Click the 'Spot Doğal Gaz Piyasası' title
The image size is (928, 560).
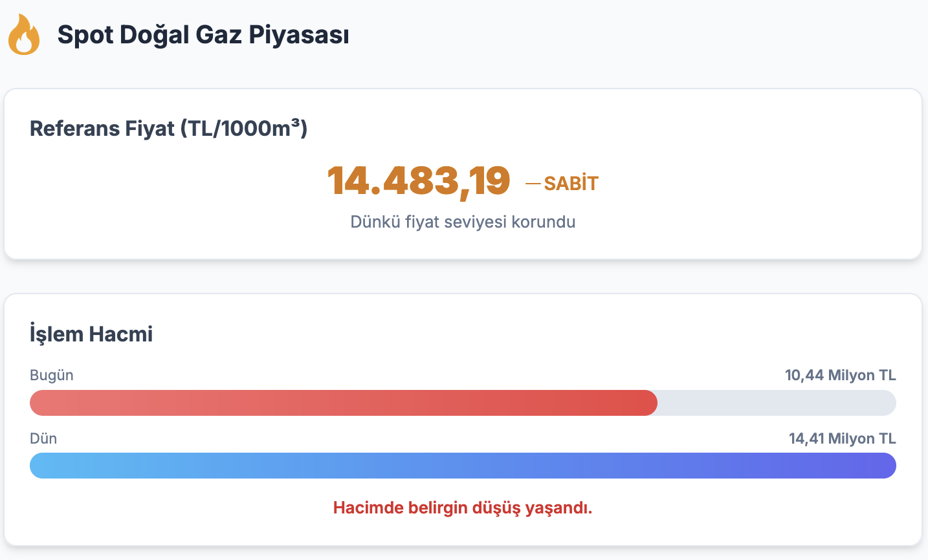click(x=203, y=35)
